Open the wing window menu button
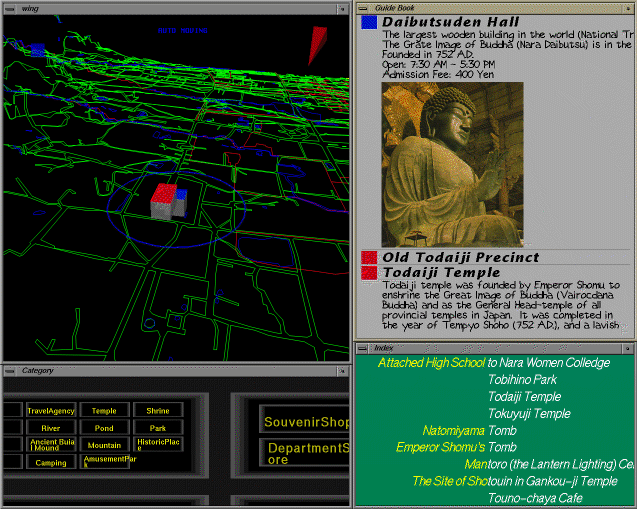This screenshot has height=509, width=637. [10, 9]
